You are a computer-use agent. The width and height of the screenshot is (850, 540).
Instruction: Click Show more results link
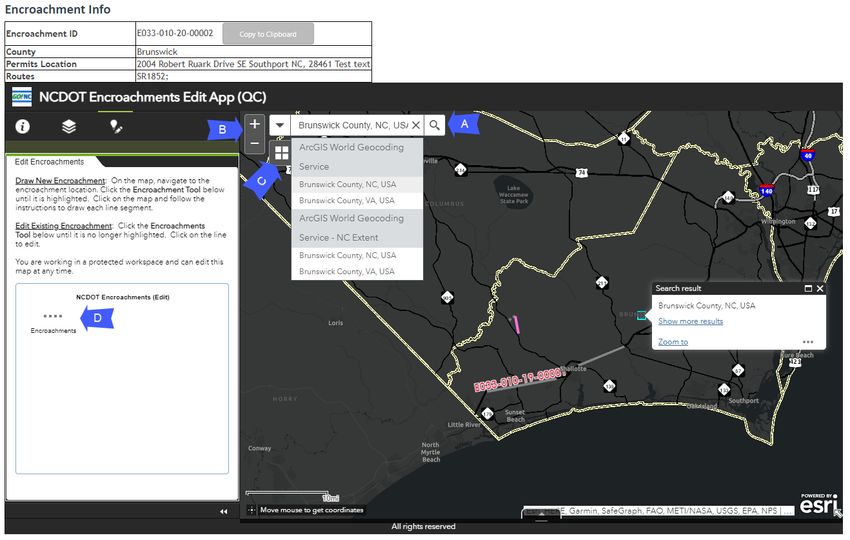(x=690, y=321)
